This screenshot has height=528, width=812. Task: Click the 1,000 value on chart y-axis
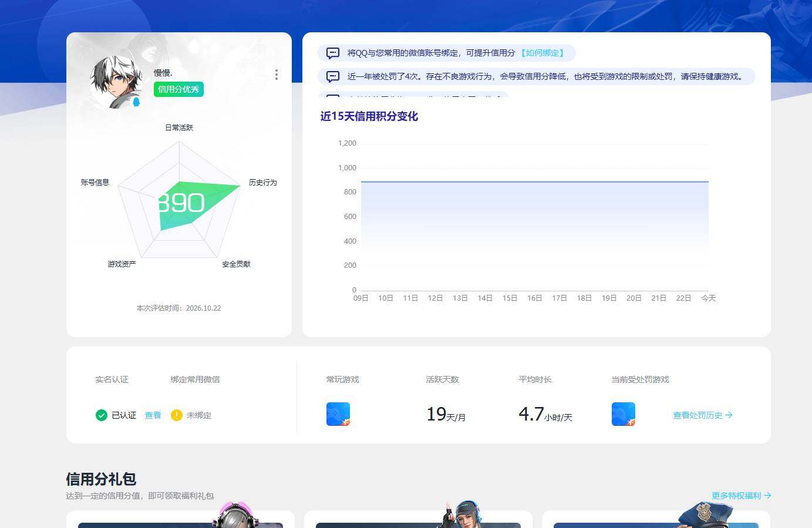[347, 167]
